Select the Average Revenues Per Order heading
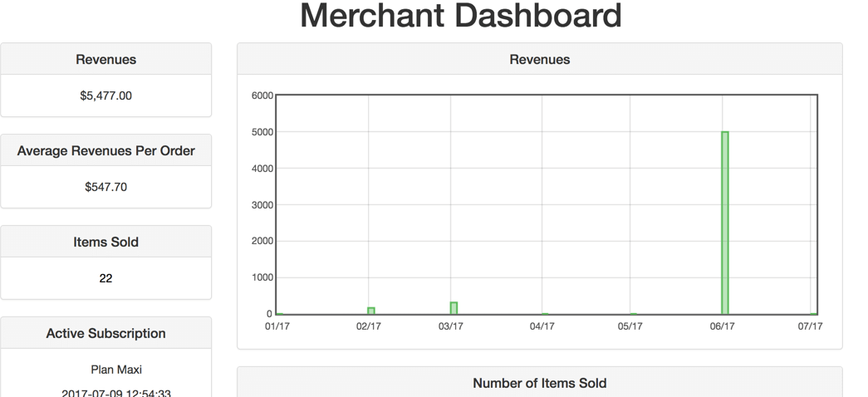Screen dimensions: 868x397 coord(105,151)
